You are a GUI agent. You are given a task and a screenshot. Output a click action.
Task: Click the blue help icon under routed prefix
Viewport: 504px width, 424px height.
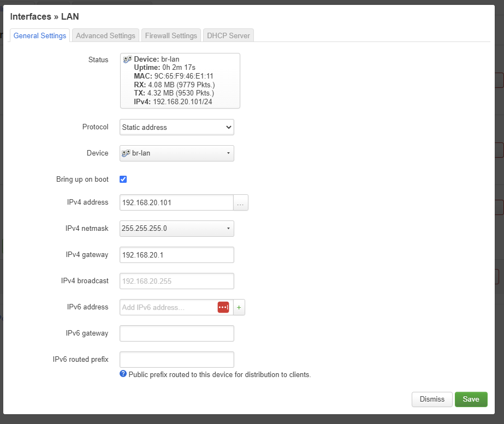click(x=123, y=374)
